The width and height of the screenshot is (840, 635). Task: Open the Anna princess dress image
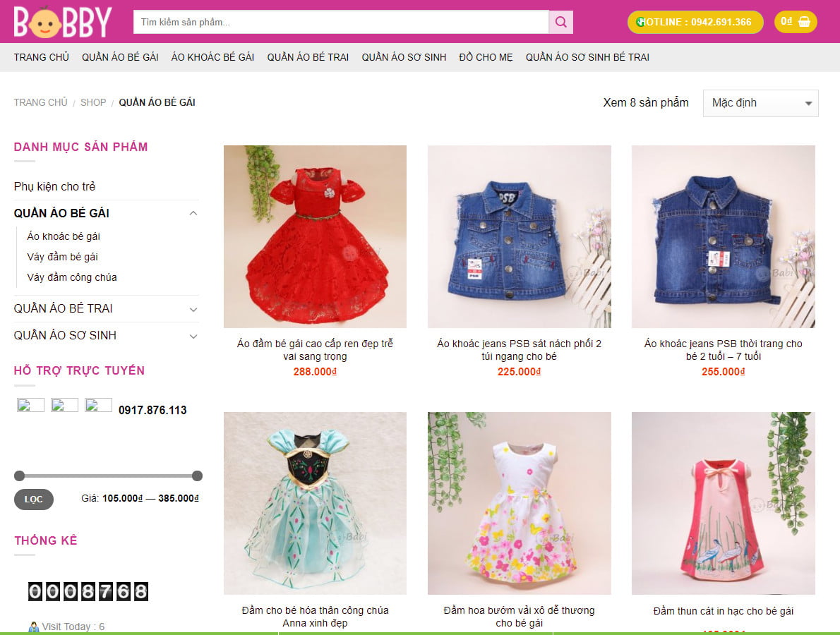[x=315, y=503]
